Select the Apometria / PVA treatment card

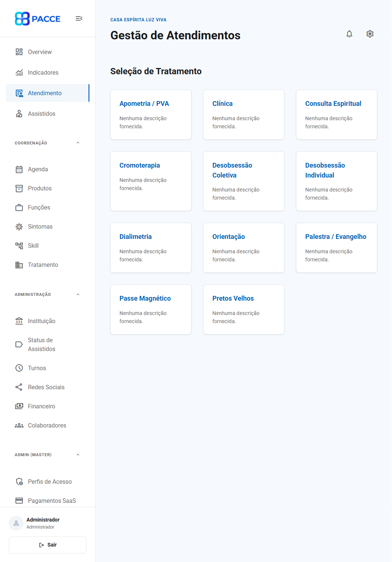[x=151, y=115]
